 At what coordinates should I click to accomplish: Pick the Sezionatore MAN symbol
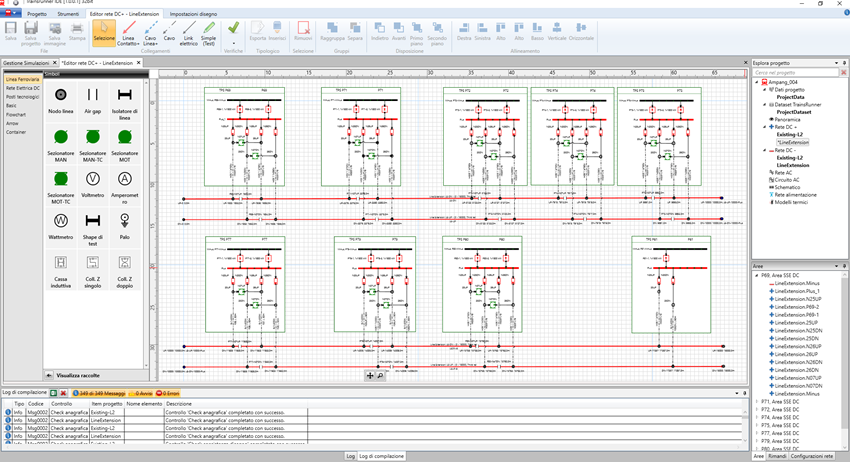pyautogui.click(x=61, y=145)
